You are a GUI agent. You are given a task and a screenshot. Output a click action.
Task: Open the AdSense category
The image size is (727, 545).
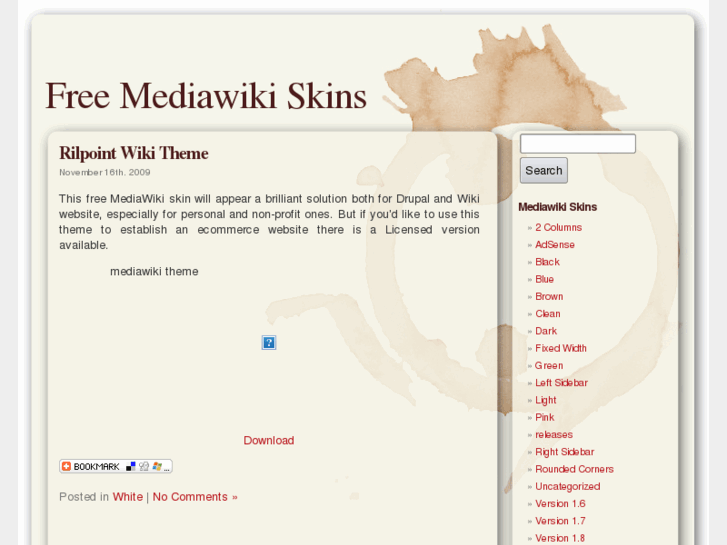click(x=555, y=244)
